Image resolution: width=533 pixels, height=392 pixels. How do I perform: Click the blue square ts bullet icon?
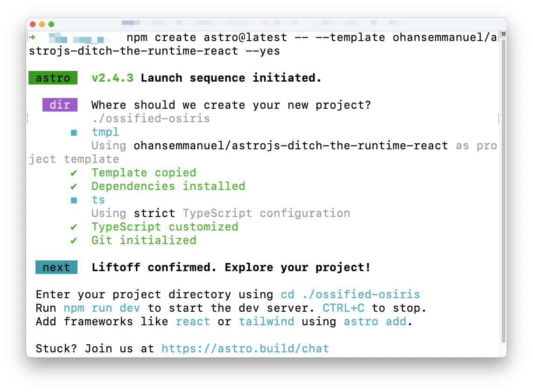coord(73,199)
